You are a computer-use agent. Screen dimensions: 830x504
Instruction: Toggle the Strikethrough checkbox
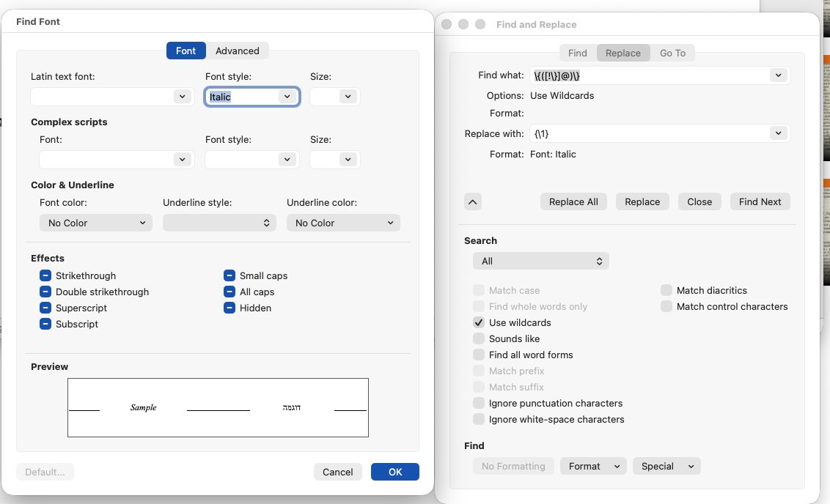[45, 275]
